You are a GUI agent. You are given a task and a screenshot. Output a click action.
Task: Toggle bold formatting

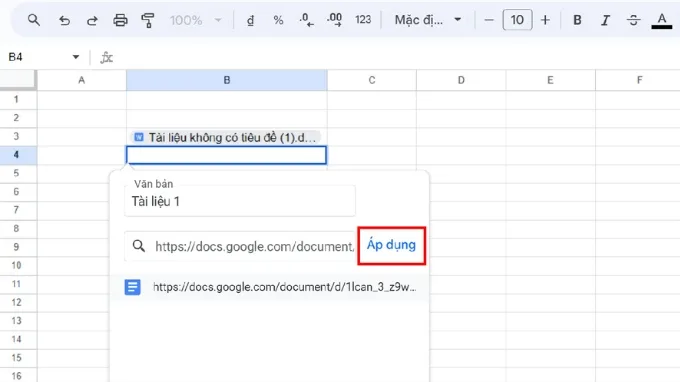click(577, 20)
